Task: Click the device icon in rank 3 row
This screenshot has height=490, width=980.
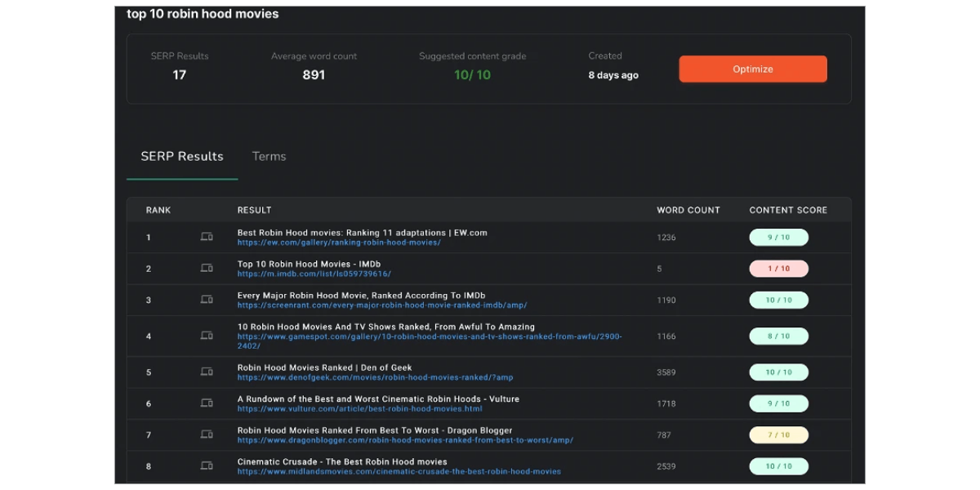Action: point(207,300)
